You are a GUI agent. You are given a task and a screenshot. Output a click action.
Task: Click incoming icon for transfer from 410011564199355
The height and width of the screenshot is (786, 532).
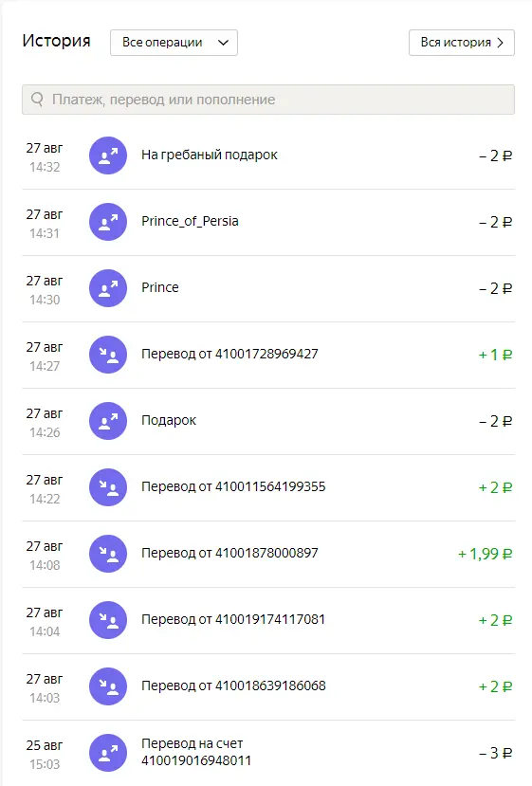tap(108, 487)
